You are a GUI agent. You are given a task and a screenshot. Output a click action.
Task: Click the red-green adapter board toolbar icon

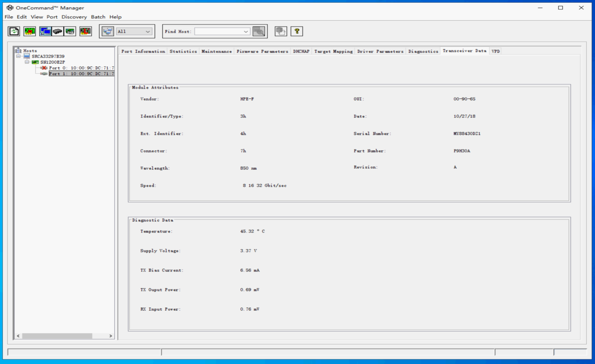point(30,31)
